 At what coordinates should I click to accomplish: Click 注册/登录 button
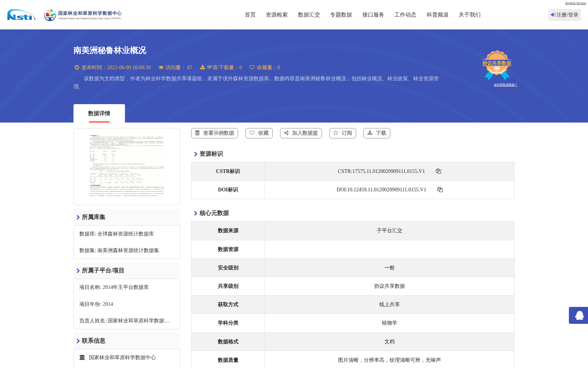564,15
